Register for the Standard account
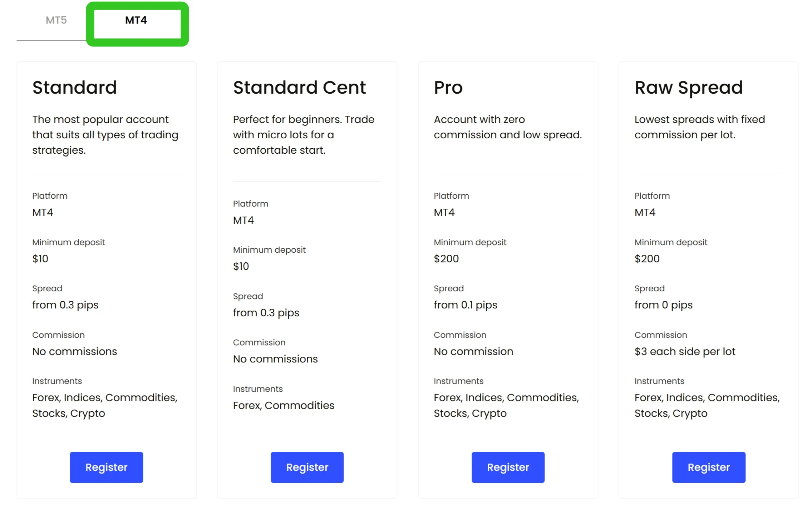Image resolution: width=812 pixels, height=510 pixels. tap(106, 467)
